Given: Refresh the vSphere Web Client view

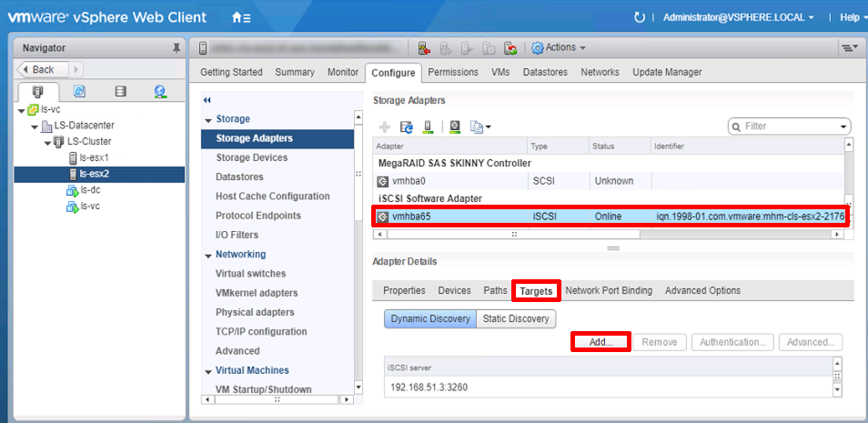Looking at the screenshot, I should (640, 17).
